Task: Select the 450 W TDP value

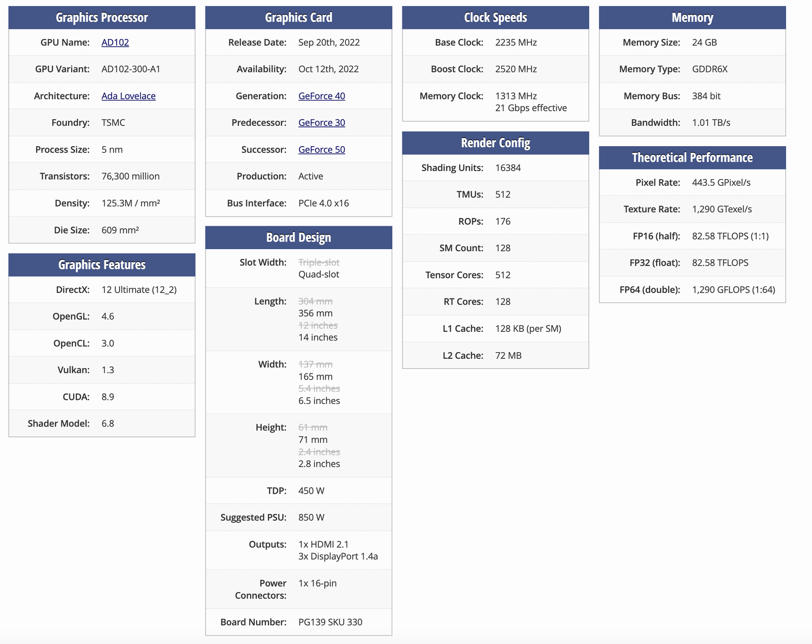Action: pyautogui.click(x=311, y=491)
